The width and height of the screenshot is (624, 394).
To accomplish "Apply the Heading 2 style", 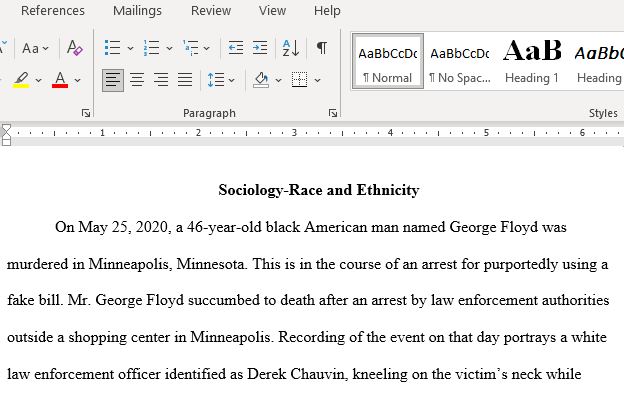I will click(x=598, y=61).
